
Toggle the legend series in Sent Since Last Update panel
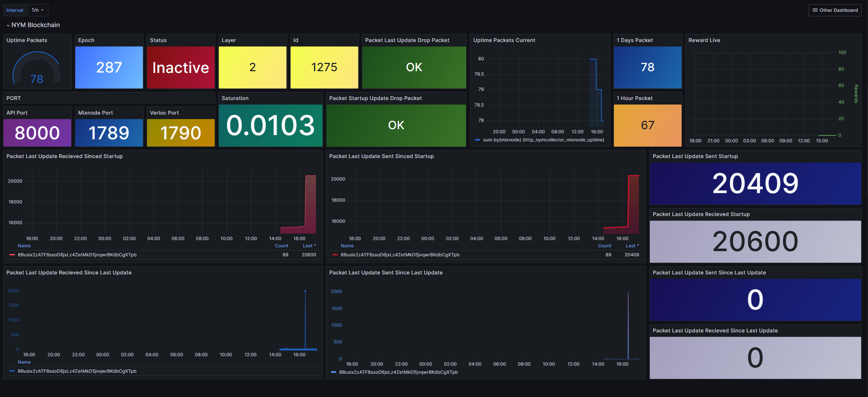pos(398,372)
